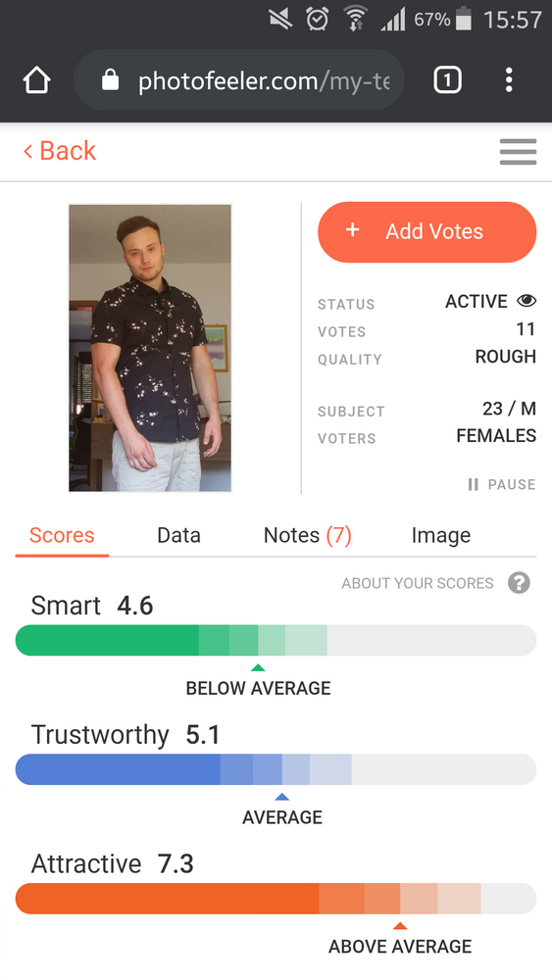Open the profile photo thumbnail
The height and width of the screenshot is (980, 552).
click(150, 348)
